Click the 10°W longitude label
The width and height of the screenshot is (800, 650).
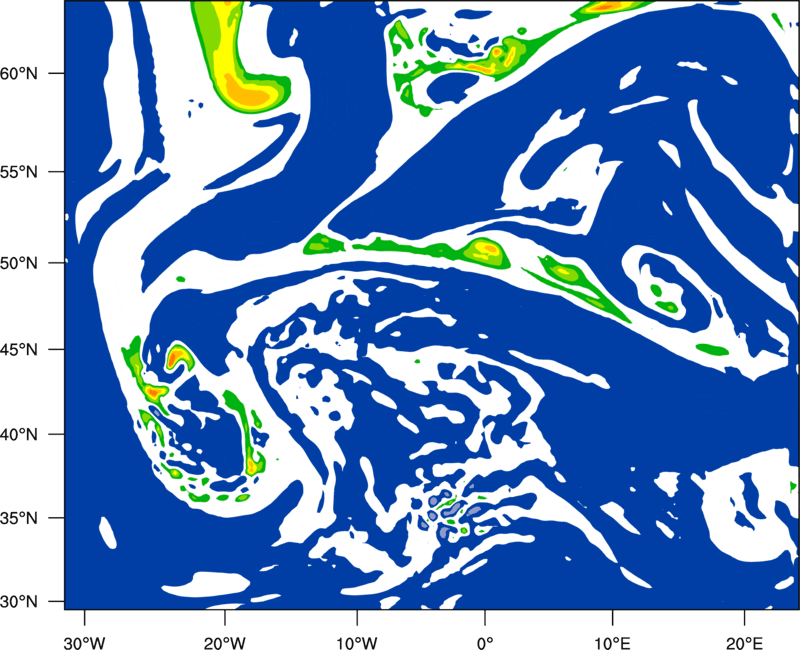point(357,642)
